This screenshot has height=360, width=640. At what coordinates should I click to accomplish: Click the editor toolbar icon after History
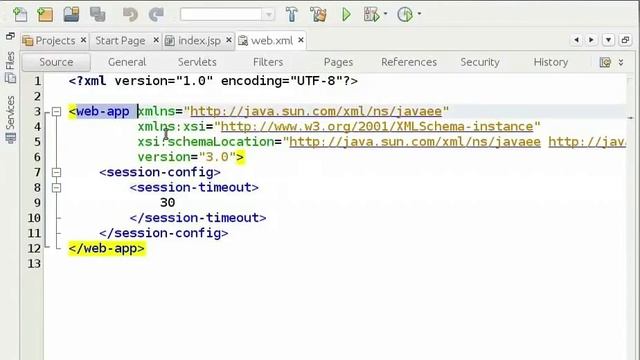605,62
